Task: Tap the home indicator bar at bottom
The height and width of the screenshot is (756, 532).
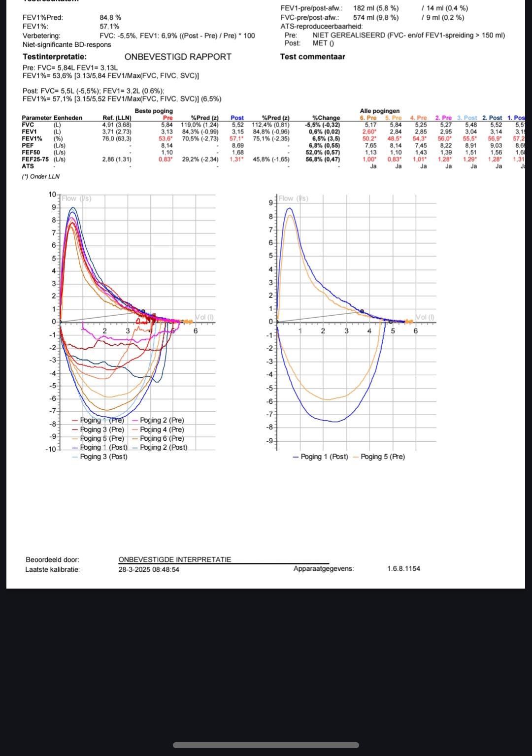Action: click(x=266, y=745)
